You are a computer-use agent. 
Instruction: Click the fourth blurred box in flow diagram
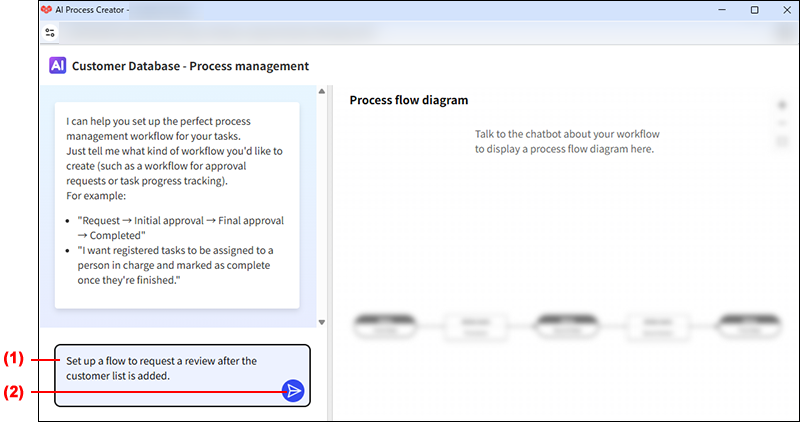click(654, 325)
